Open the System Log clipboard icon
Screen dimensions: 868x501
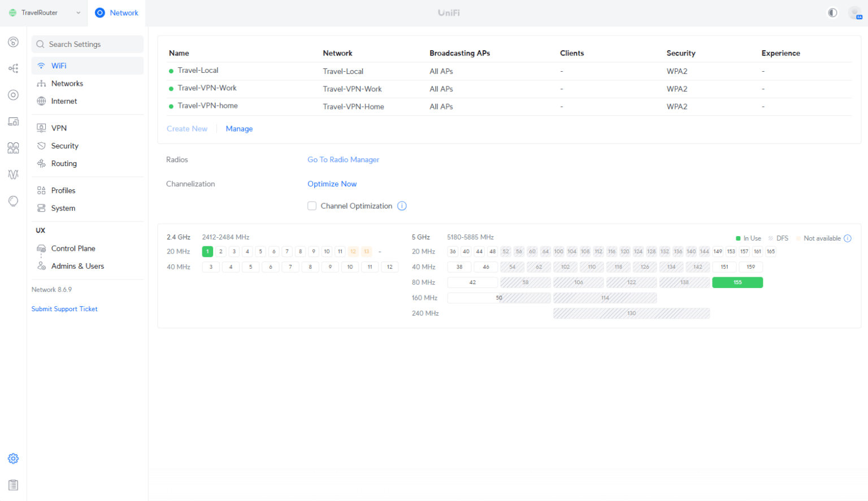tap(13, 485)
